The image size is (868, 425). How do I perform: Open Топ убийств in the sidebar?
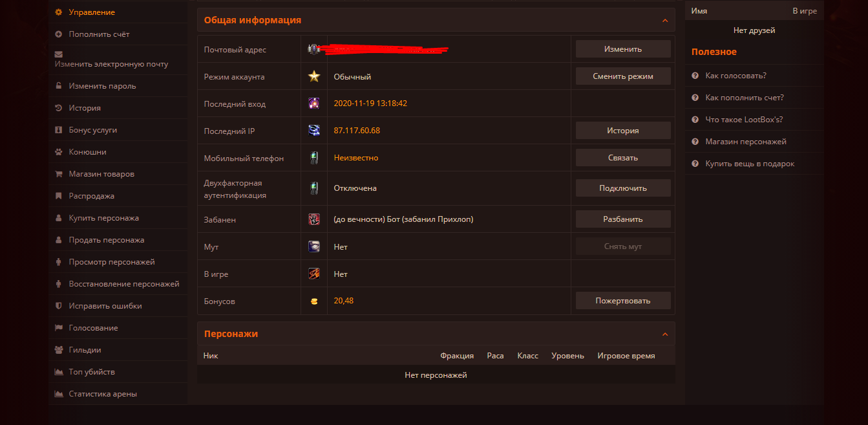click(92, 372)
